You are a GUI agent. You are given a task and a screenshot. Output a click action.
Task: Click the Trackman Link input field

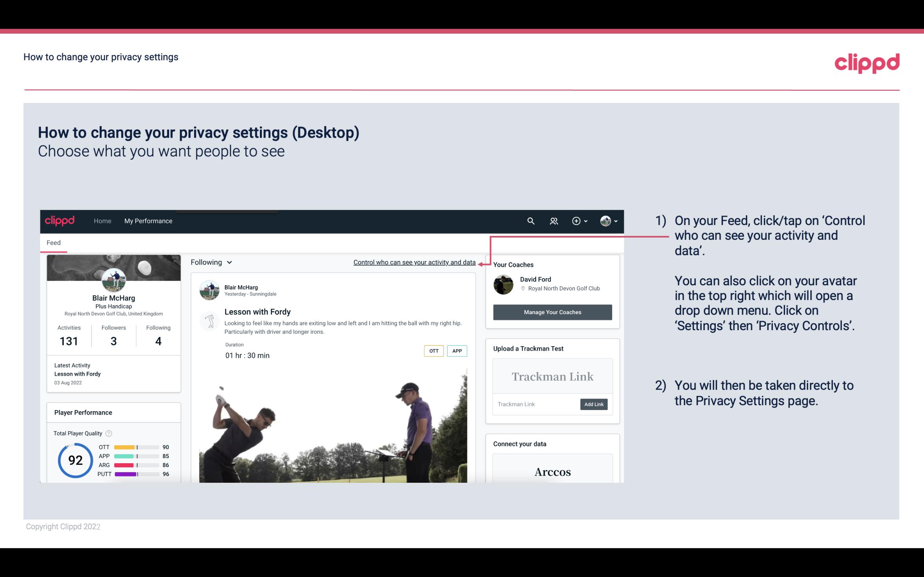pos(537,404)
